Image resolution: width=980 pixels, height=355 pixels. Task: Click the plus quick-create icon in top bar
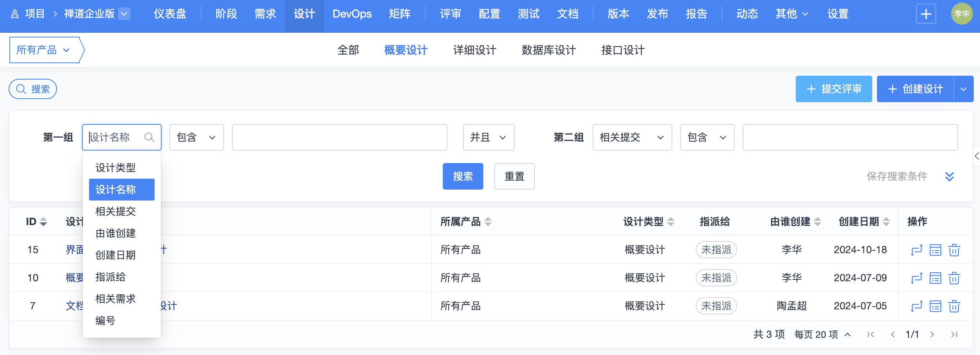click(926, 14)
